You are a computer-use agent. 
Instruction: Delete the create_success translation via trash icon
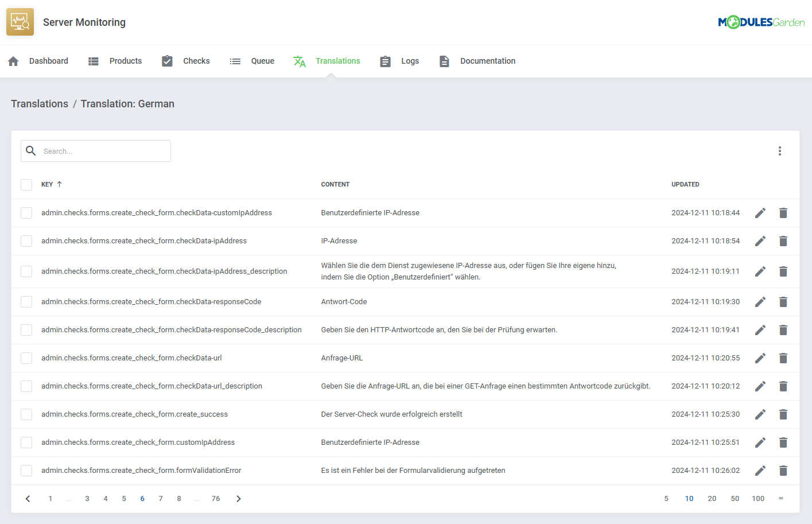783,414
